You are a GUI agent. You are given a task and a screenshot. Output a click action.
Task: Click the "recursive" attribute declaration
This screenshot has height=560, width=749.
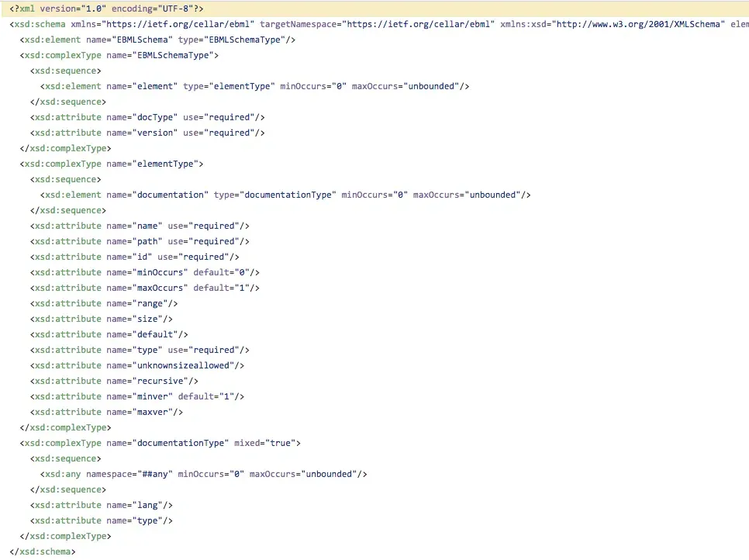[x=114, y=381]
